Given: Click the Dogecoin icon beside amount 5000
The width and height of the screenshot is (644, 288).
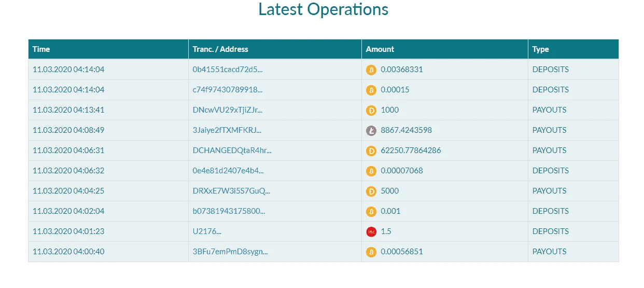Looking at the screenshot, I should [371, 191].
